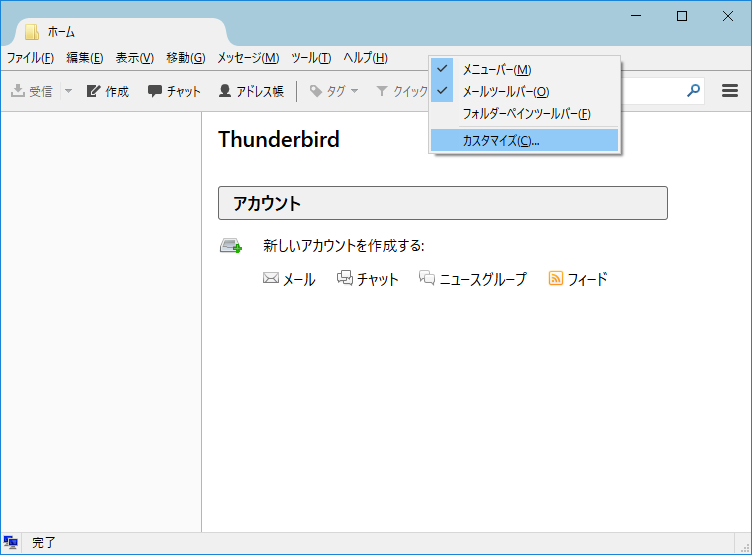Click the アカウント section header

(x=443, y=203)
